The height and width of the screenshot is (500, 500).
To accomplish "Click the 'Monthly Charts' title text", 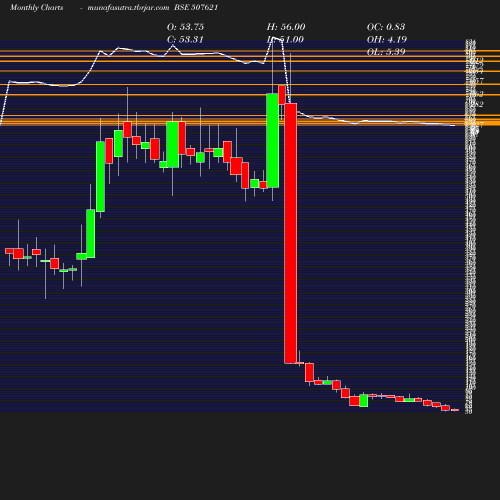I will point(36,7).
